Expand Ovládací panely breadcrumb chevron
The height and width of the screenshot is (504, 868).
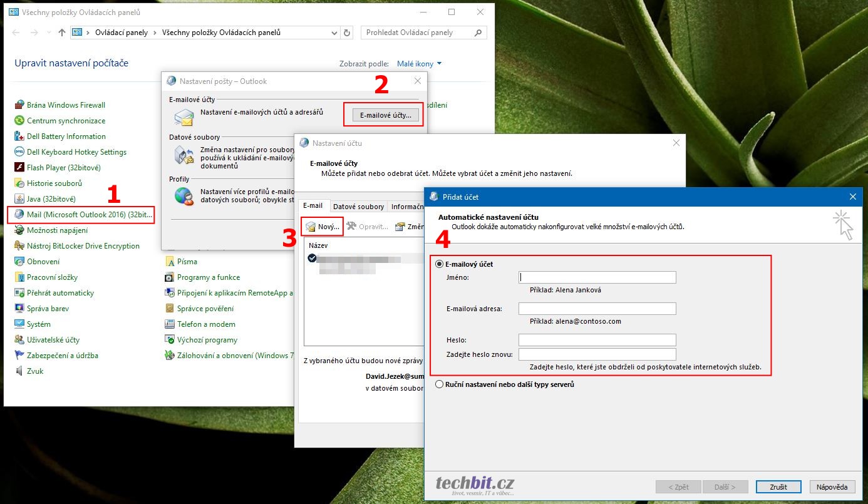tap(154, 33)
